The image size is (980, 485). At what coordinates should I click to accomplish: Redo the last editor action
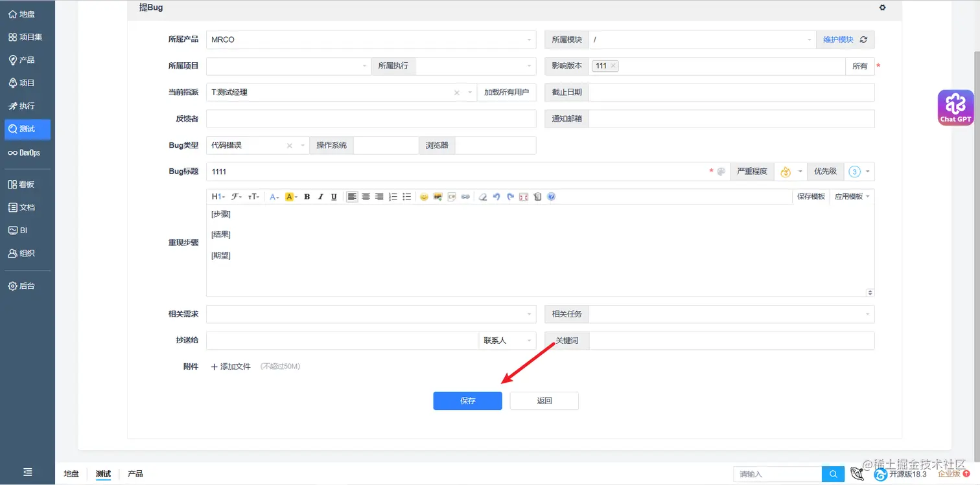click(510, 197)
